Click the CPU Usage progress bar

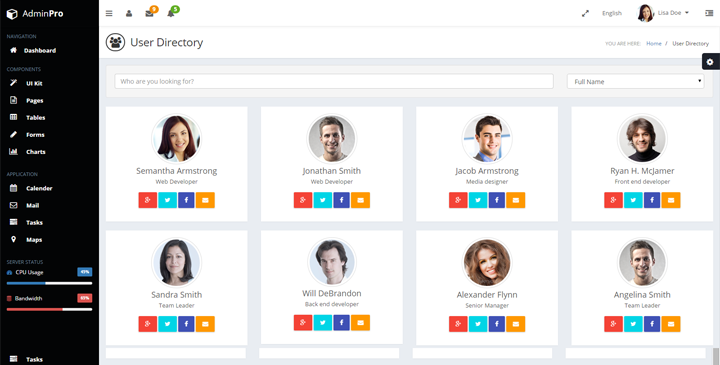(x=49, y=283)
